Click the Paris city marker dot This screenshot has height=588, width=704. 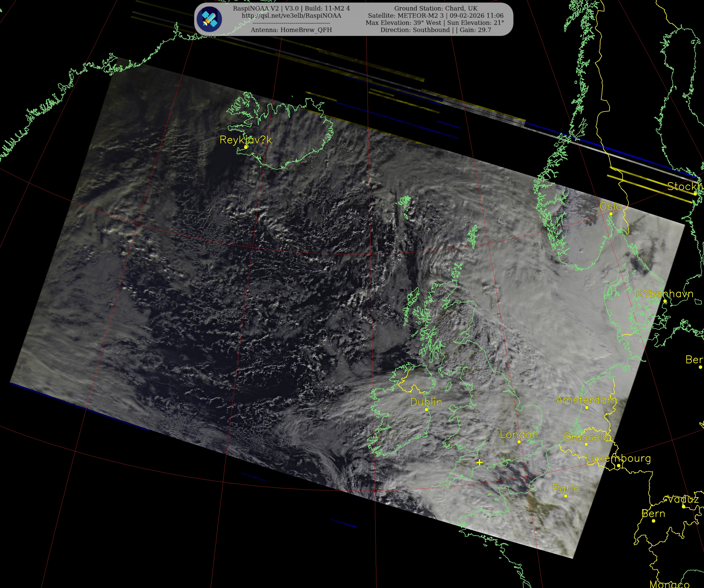(x=566, y=496)
